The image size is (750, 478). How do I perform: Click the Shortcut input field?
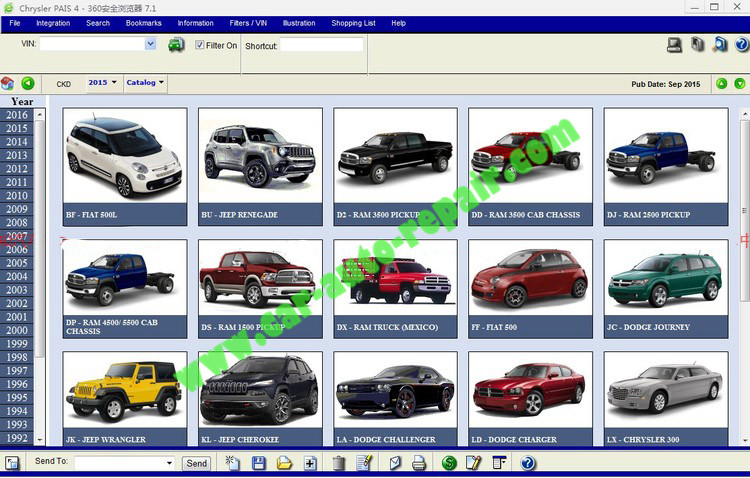[x=321, y=45]
